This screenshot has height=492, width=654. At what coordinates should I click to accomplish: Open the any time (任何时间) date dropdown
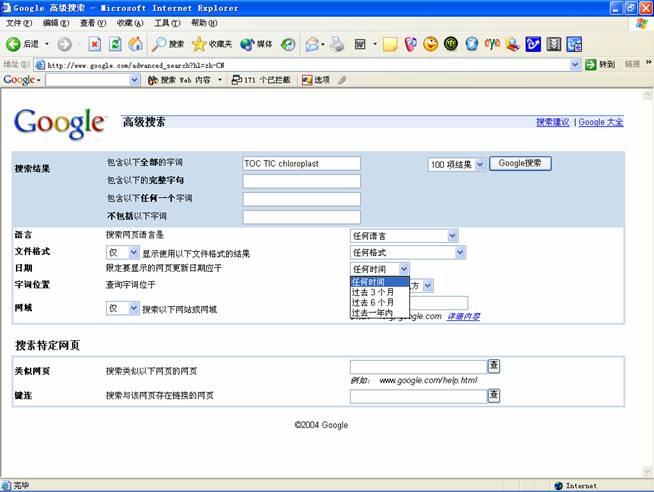tap(380, 269)
